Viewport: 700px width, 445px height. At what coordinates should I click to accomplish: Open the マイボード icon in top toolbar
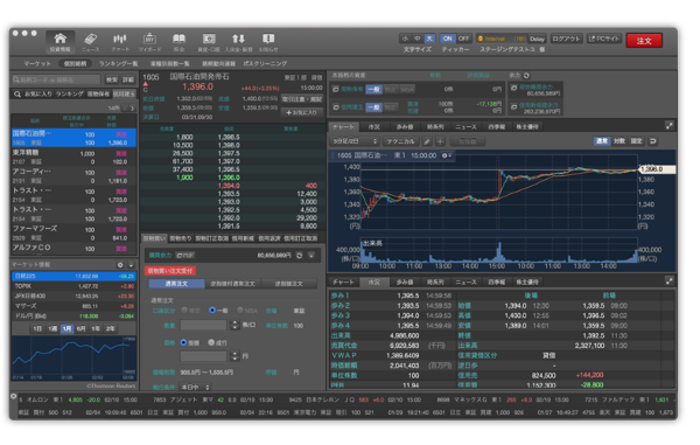(x=150, y=42)
